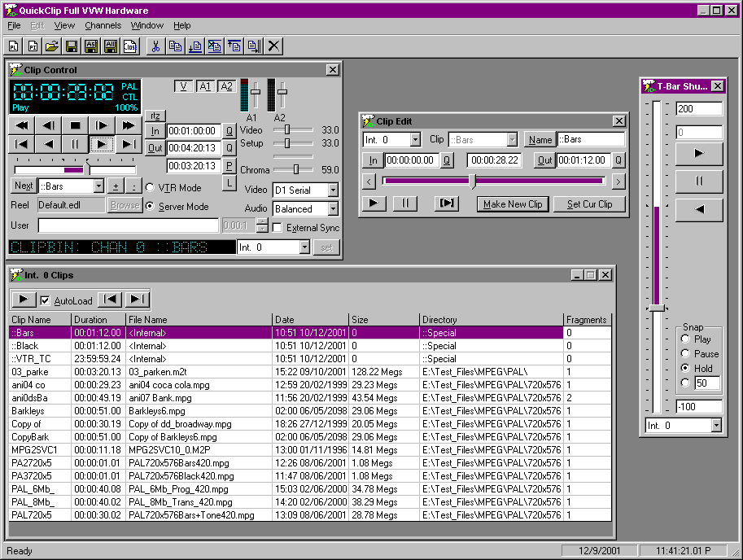
Task: Select the Snap Pause radio button
Action: click(684, 353)
